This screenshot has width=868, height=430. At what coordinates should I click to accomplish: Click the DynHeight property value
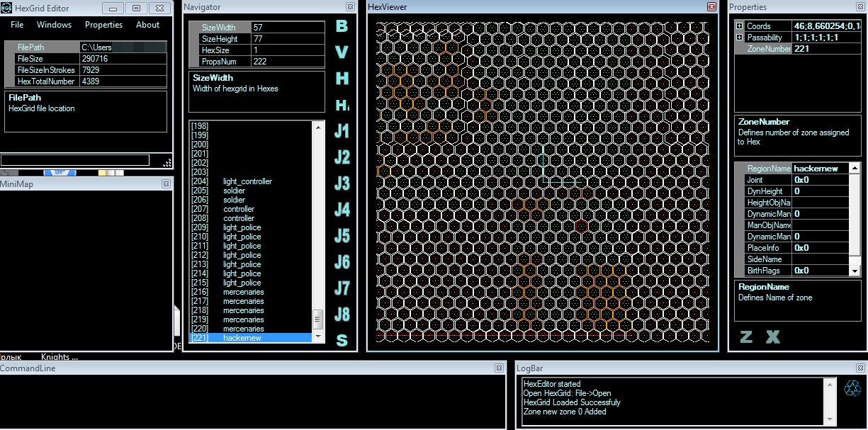[821, 191]
